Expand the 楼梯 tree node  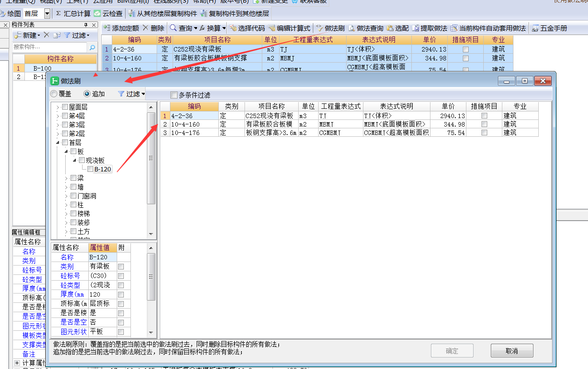(x=66, y=214)
